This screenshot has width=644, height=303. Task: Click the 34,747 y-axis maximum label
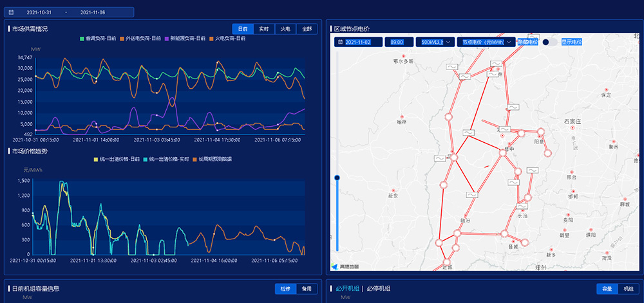click(25, 57)
